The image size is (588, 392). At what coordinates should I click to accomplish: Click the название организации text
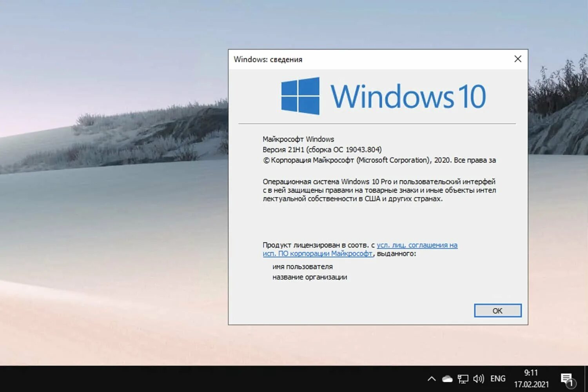(x=310, y=277)
